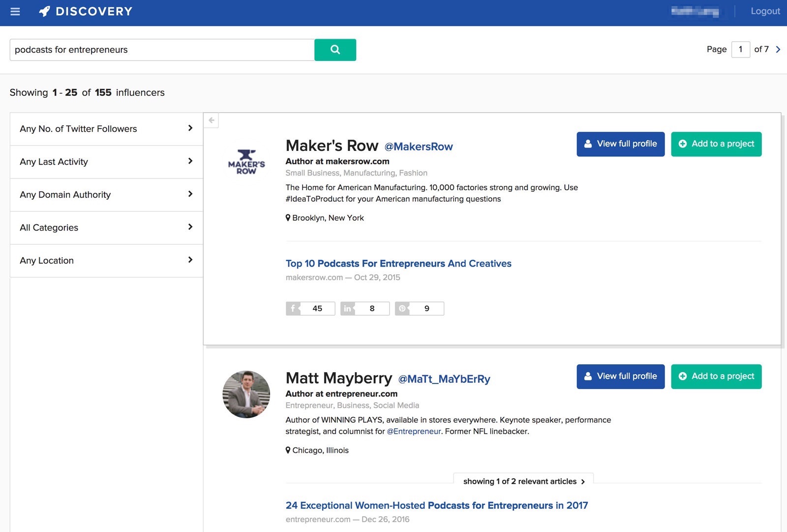This screenshot has height=532, width=787.
Task: Click 'makersrow.com — Oct 29, 2015' text
Action: pyautogui.click(x=343, y=277)
